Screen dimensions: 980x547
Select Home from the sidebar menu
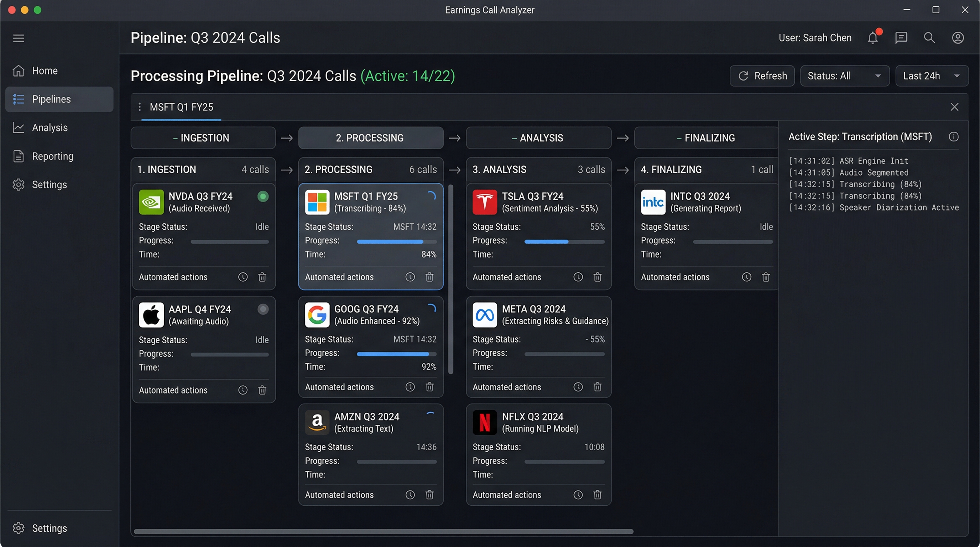[45, 71]
